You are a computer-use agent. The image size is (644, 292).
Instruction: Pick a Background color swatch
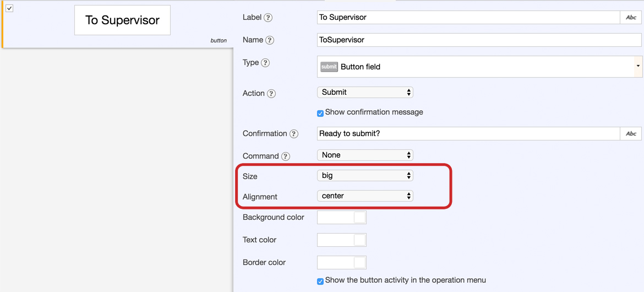342,218
